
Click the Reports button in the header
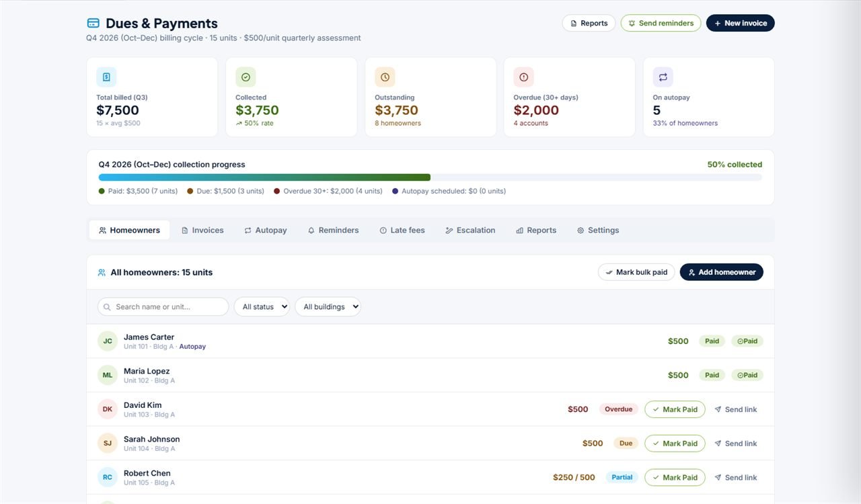[589, 24]
